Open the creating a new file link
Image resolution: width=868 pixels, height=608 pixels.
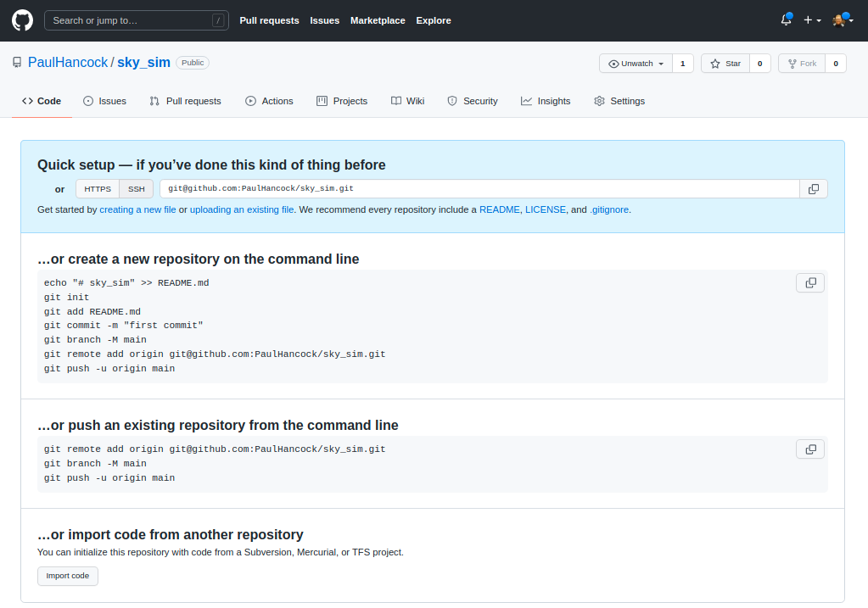[137, 209]
